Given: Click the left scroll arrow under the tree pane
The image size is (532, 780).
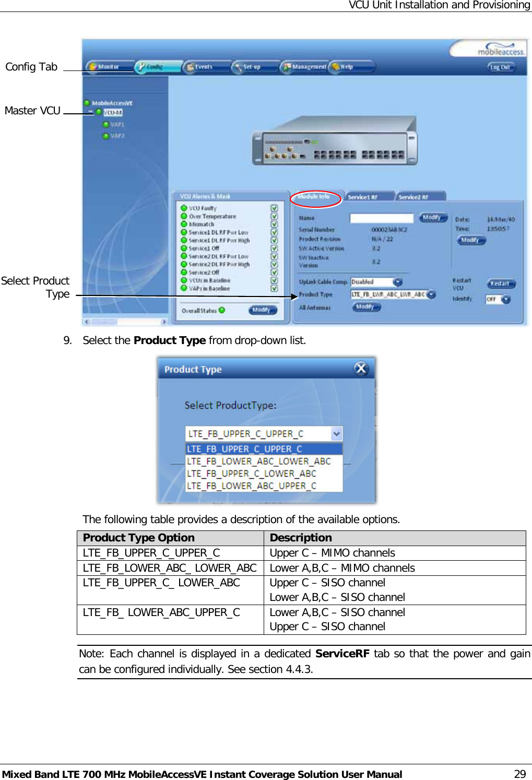Looking at the screenshot, I should [87, 322].
